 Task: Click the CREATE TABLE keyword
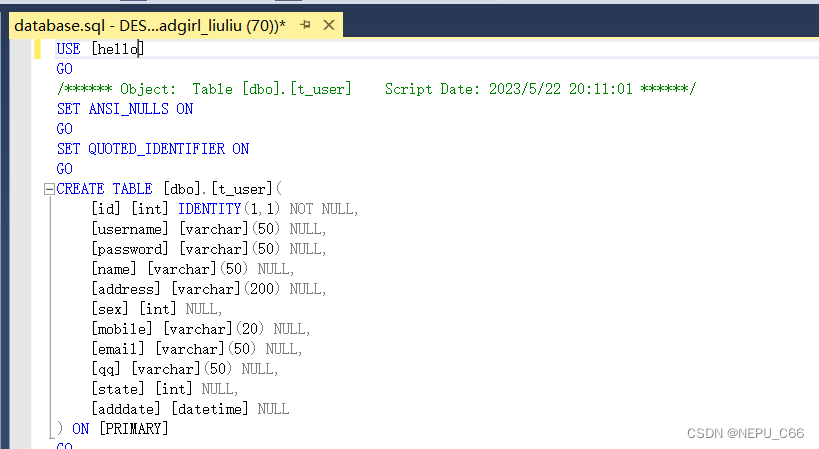pyautogui.click(x=105, y=189)
